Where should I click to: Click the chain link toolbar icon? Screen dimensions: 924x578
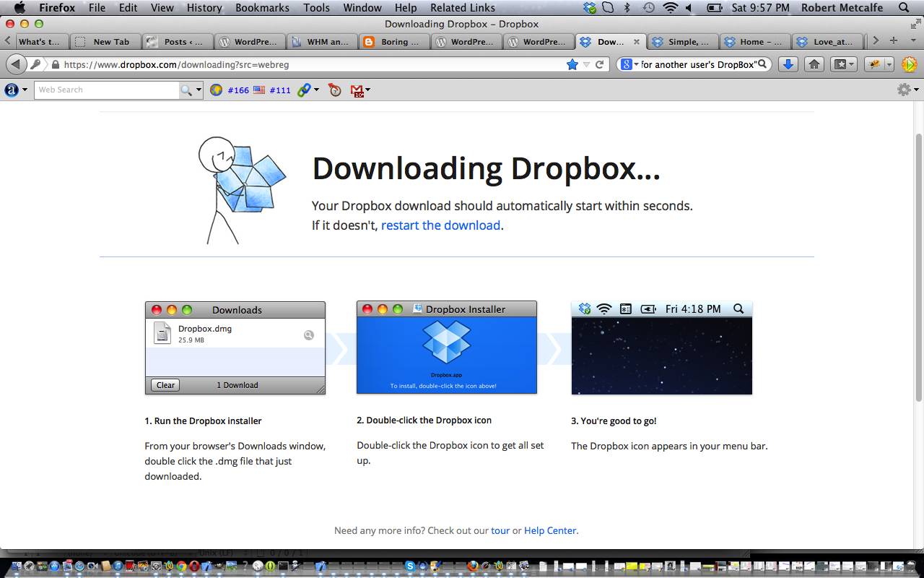(x=304, y=90)
